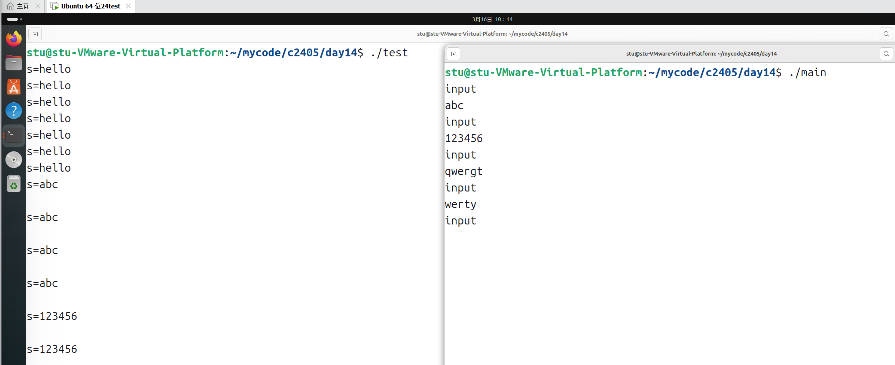Click the ./test command text
Viewport: 895px width, 365px height.
pos(389,53)
